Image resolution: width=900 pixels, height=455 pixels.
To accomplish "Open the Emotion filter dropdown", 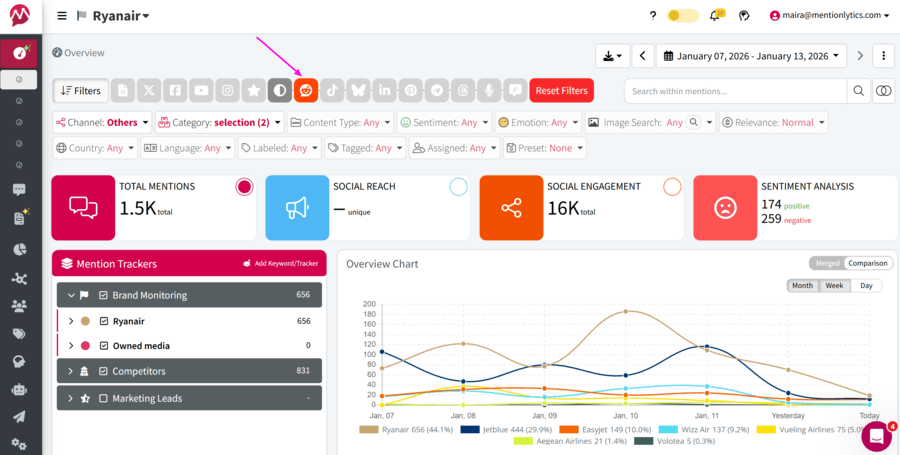I will pos(538,122).
